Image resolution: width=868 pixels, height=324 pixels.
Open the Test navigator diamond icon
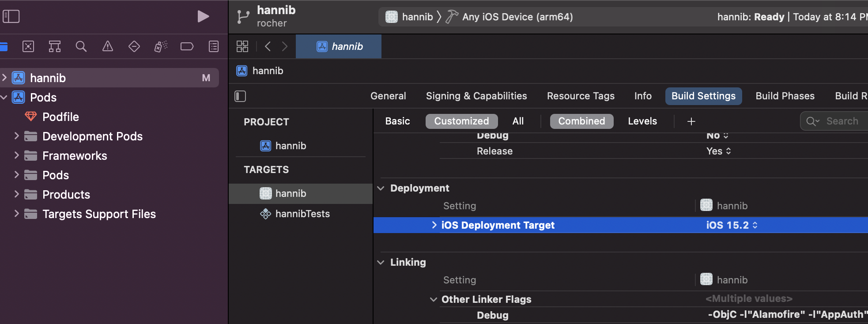coord(134,46)
